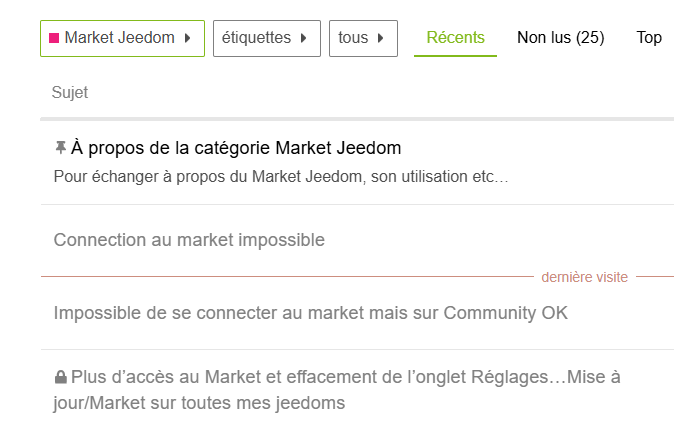
Task: Expand the Market Jeedom dropdown arrow
Action: click(x=187, y=39)
